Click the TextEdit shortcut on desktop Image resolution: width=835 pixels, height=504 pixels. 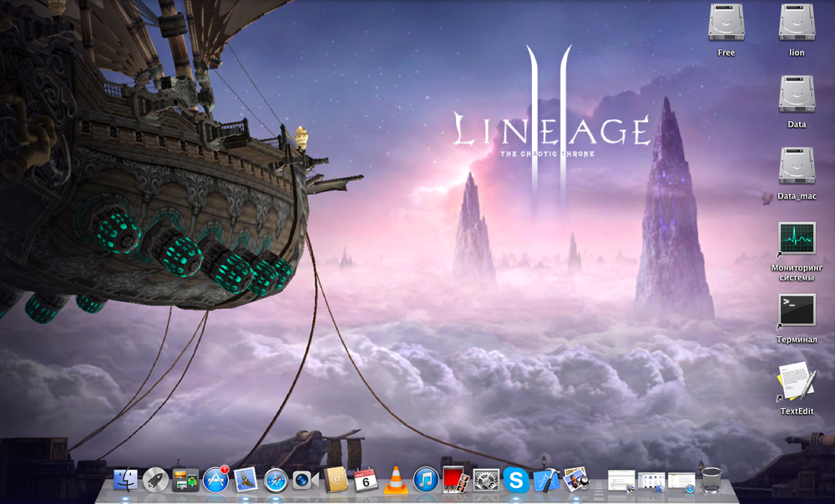tap(797, 382)
